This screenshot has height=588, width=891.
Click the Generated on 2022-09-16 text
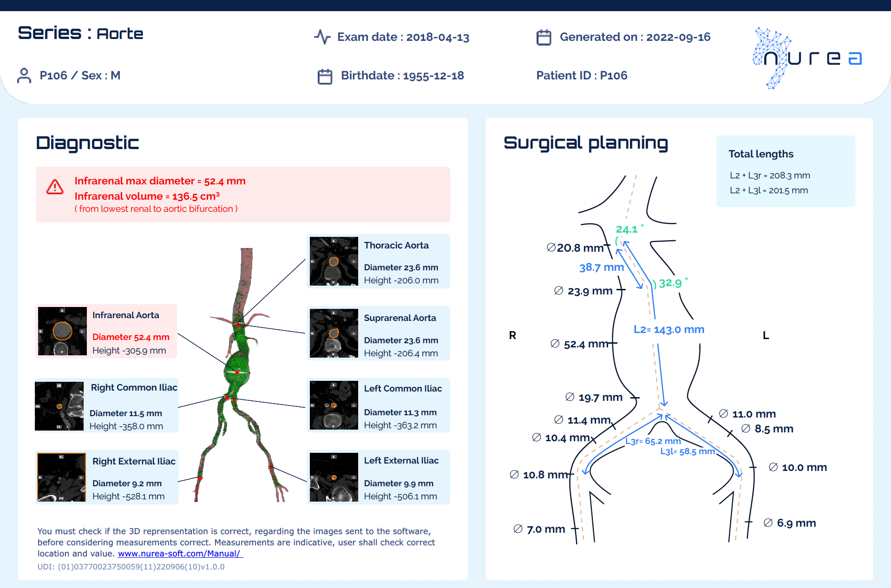(635, 37)
